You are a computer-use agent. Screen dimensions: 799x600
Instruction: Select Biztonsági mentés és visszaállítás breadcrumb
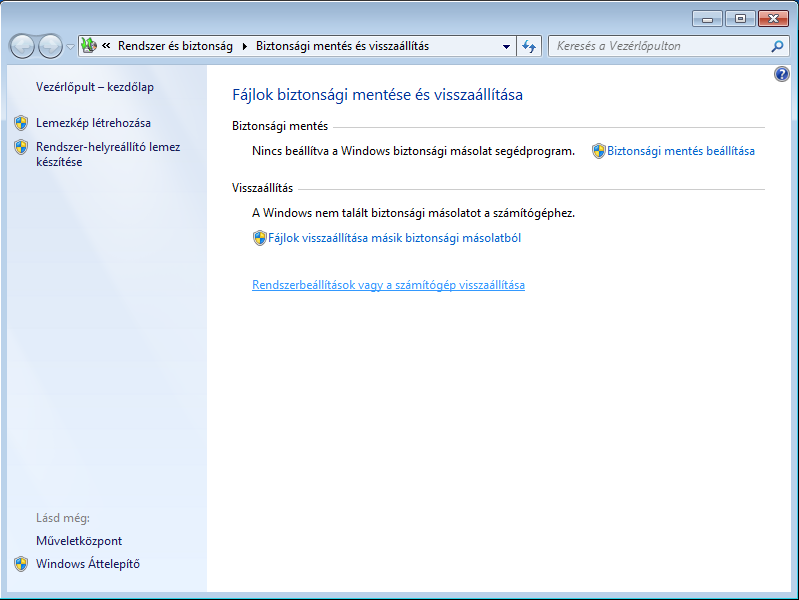pos(342,46)
